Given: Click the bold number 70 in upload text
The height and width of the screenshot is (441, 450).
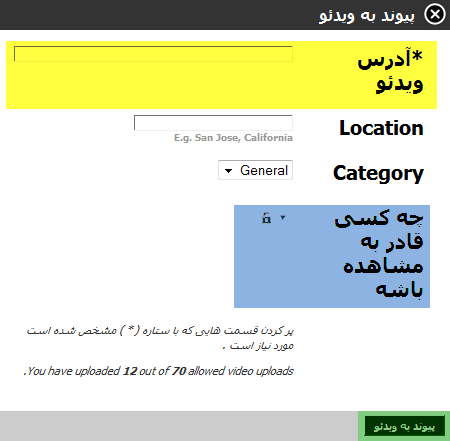Looking at the screenshot, I should coord(179,371).
